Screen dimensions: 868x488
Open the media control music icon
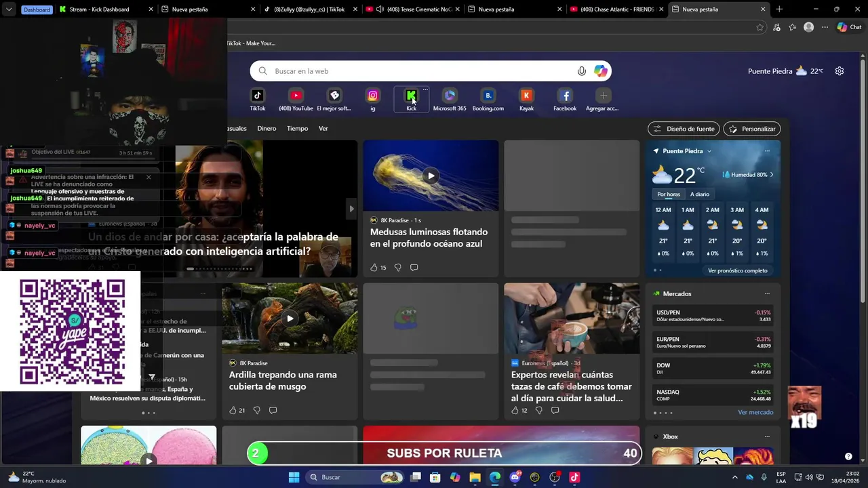tap(776, 27)
